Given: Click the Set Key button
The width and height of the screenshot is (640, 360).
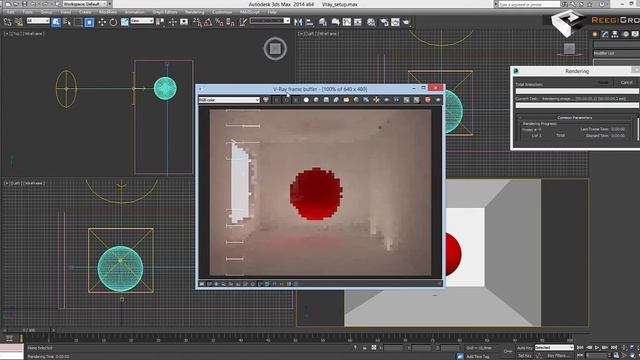Looking at the screenshot, I should (x=524, y=356).
